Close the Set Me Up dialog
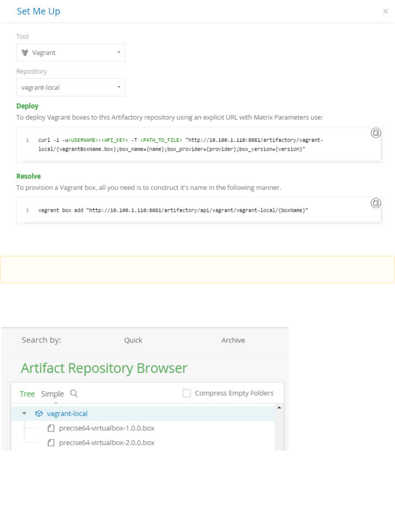 (385, 11)
